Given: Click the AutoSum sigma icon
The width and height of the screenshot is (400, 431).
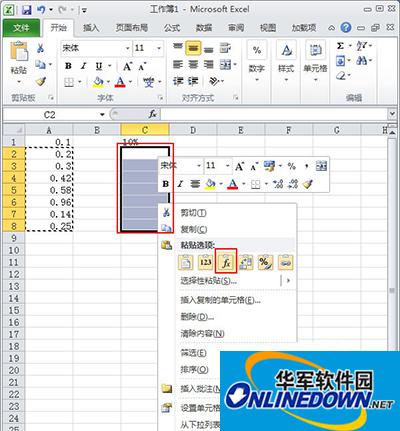Looking at the screenshot, I should 340,46.
